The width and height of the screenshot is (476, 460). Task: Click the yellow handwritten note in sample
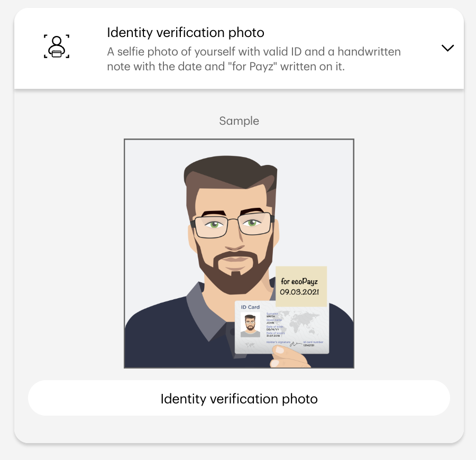click(301, 287)
